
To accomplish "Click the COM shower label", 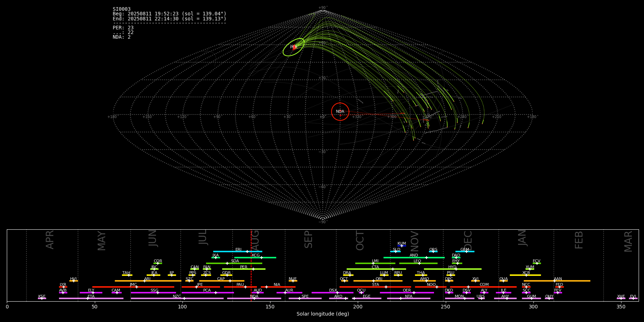I will [x=484, y=285].
